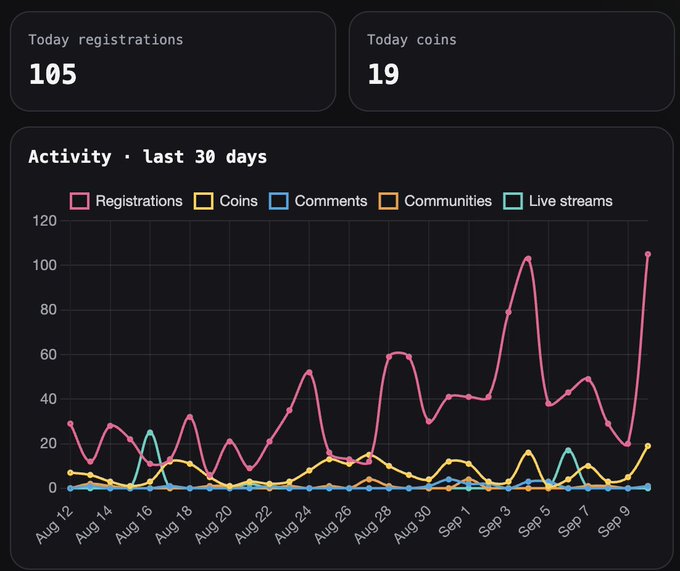680x571 pixels.
Task: Click the Live streams peak above Aug 16
Action: pos(150,432)
